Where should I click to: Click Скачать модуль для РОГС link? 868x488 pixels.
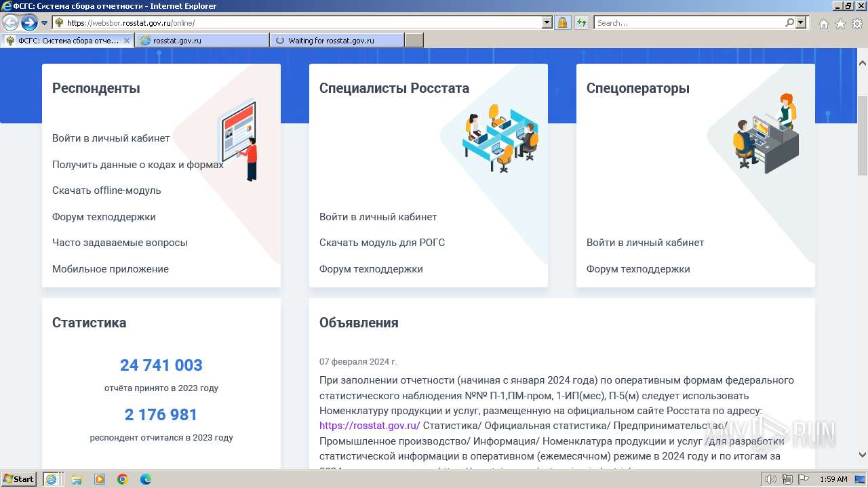382,243
